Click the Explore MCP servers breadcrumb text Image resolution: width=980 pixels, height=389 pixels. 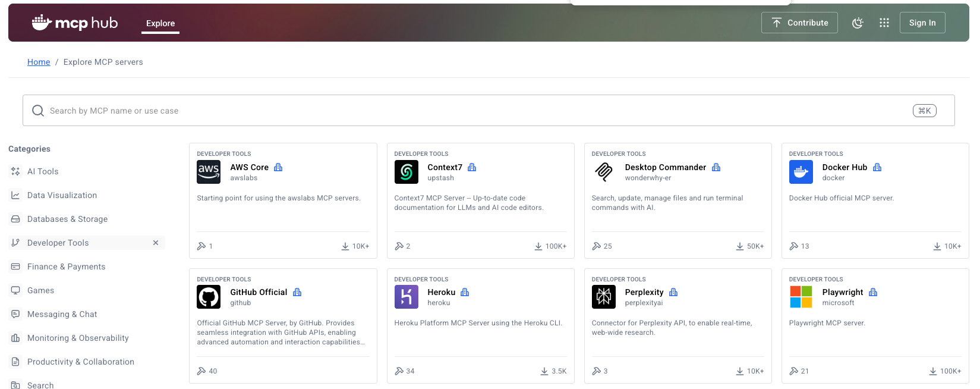(x=103, y=62)
